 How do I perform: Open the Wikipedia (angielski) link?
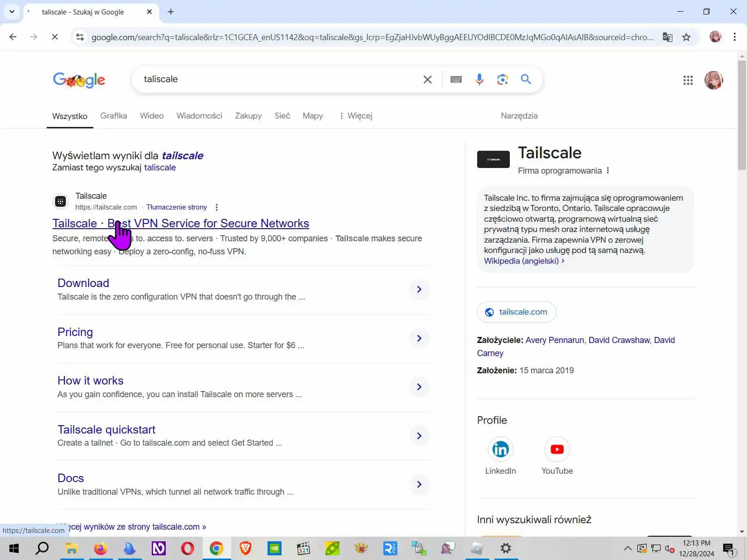(524, 261)
